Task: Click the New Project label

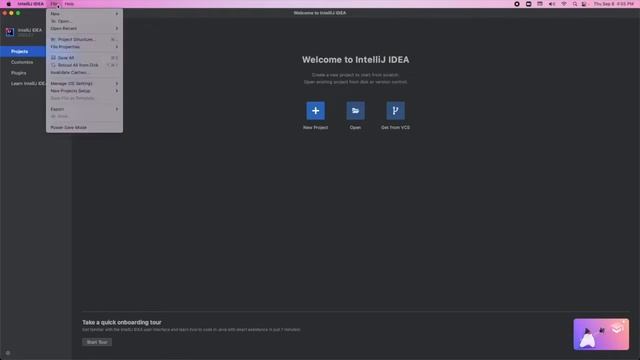Action: click(x=316, y=127)
